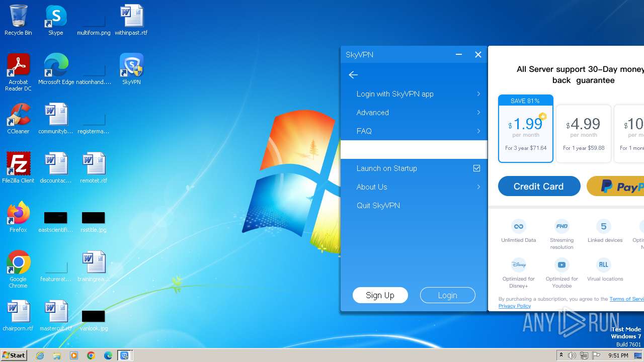Show hidden tray icons arrow
The height and width of the screenshot is (362, 644).
(x=561, y=355)
